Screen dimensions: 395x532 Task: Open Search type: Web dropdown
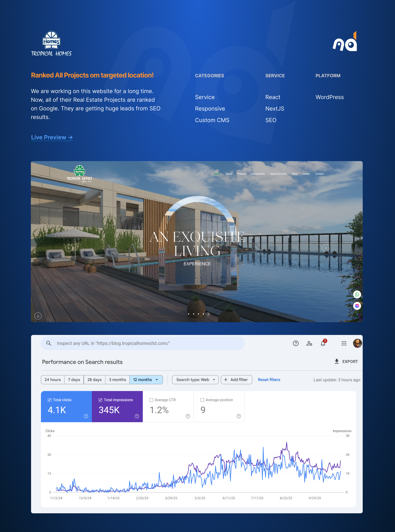195,380
